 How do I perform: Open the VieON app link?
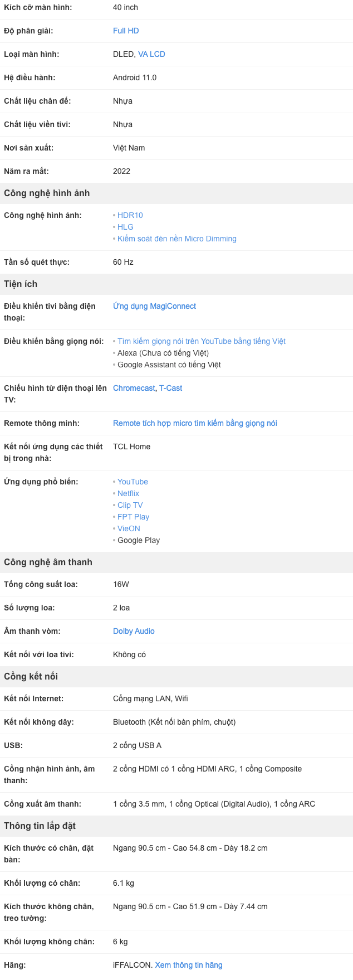129,528
